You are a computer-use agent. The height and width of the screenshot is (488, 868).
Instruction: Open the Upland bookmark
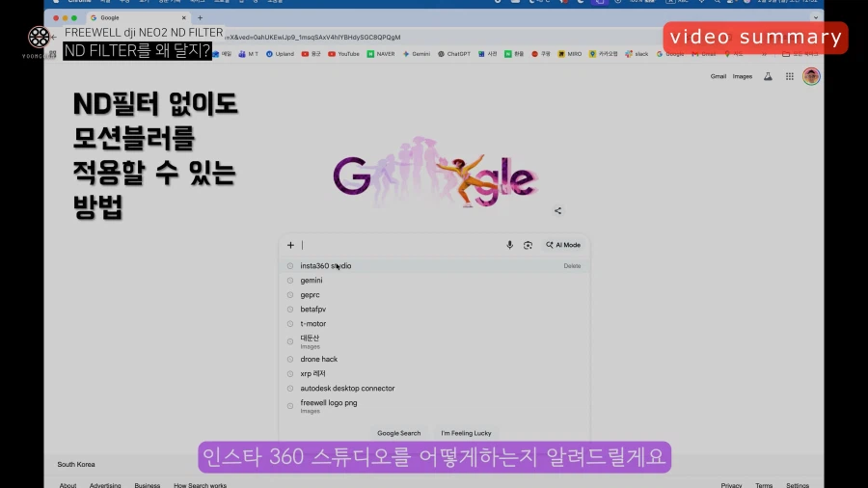point(280,54)
